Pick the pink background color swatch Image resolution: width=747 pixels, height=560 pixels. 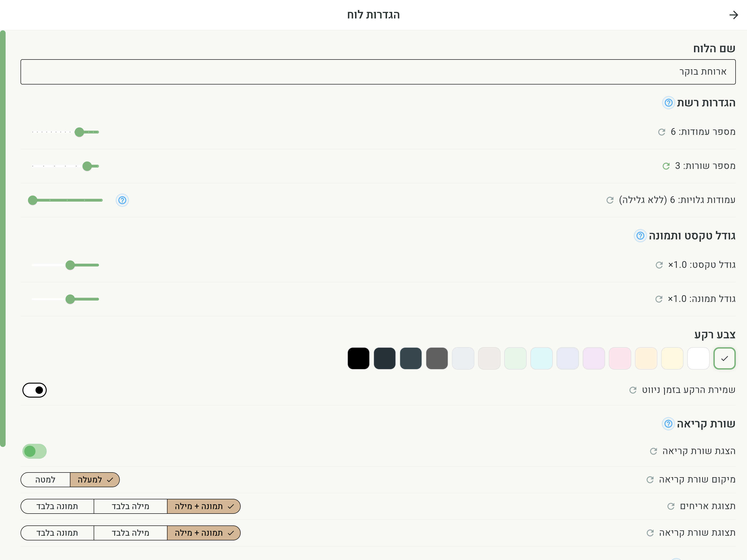[620, 358]
